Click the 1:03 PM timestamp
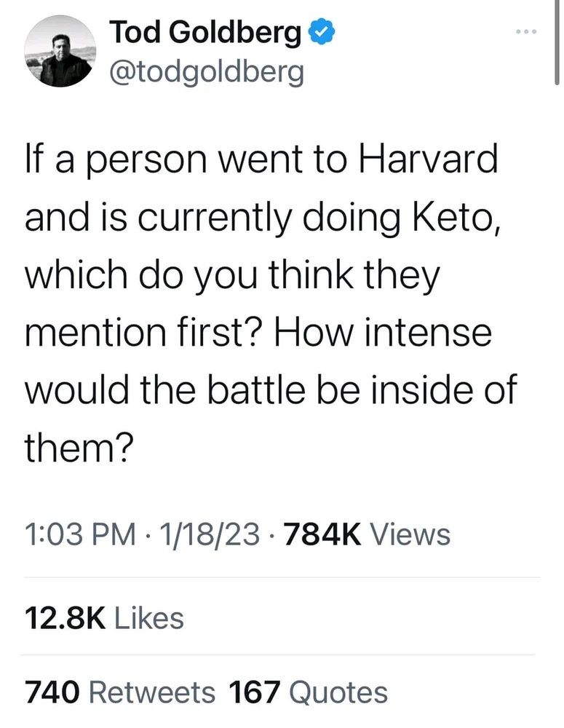 click(x=80, y=535)
